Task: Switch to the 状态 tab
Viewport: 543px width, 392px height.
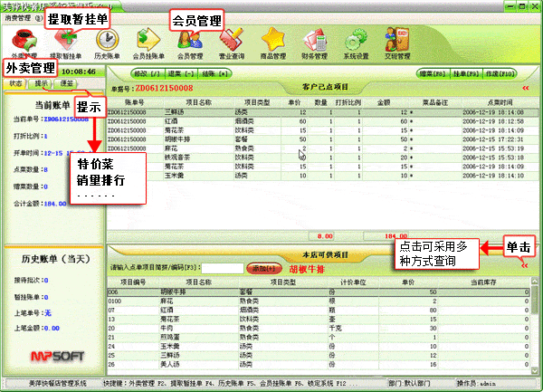Action: coord(16,83)
